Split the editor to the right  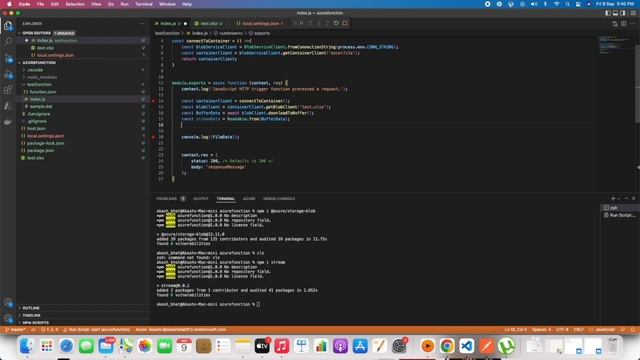point(624,24)
